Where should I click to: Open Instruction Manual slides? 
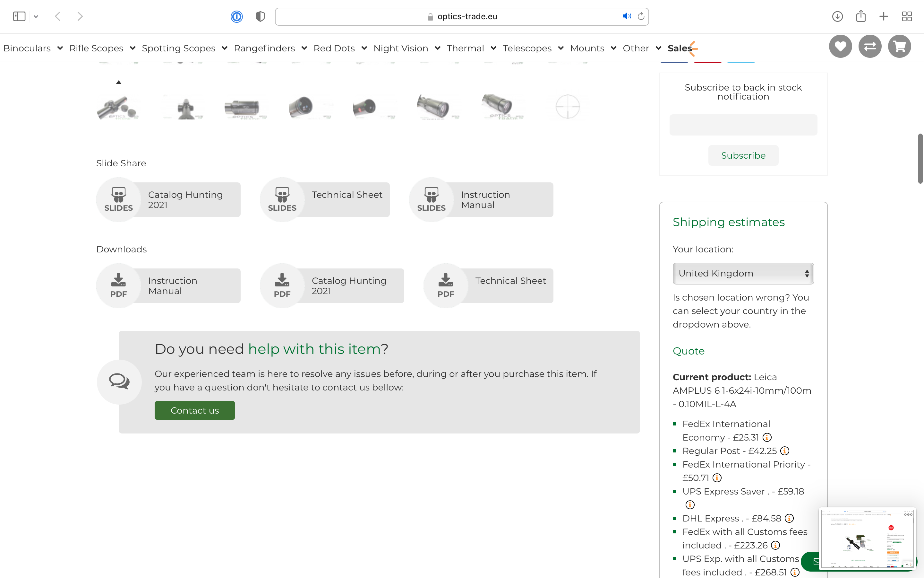481,199
